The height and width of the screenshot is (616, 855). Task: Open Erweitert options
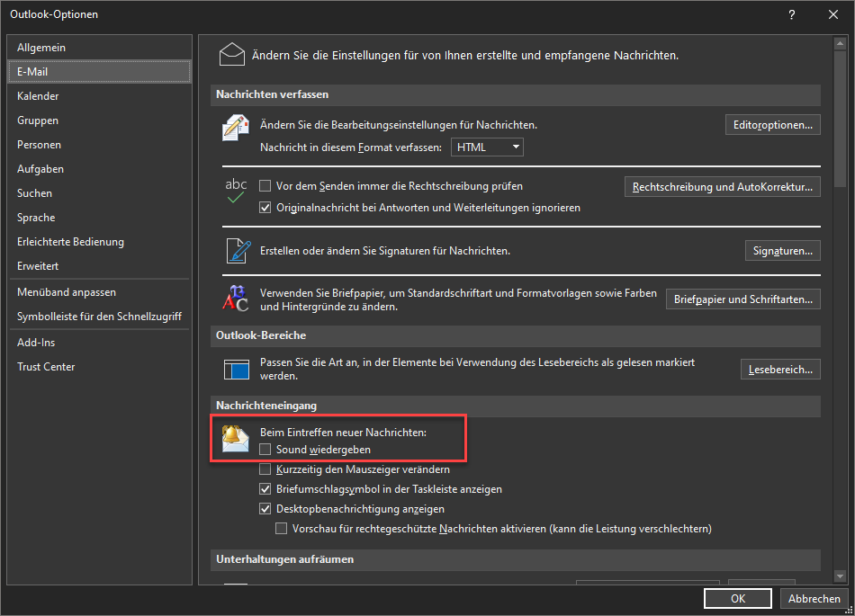click(x=100, y=266)
